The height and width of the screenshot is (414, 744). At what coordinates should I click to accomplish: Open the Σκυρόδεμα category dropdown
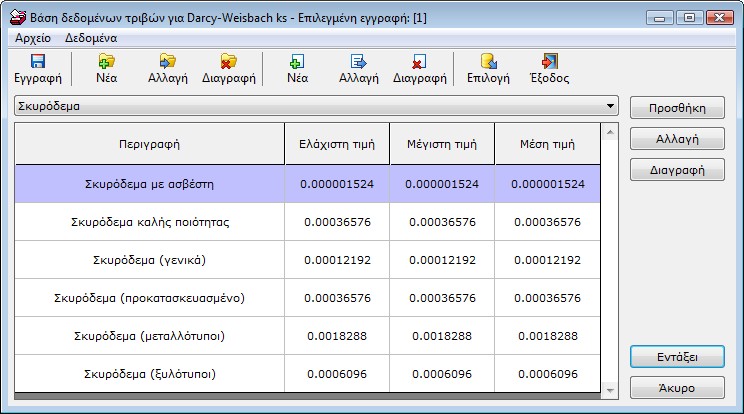611,105
